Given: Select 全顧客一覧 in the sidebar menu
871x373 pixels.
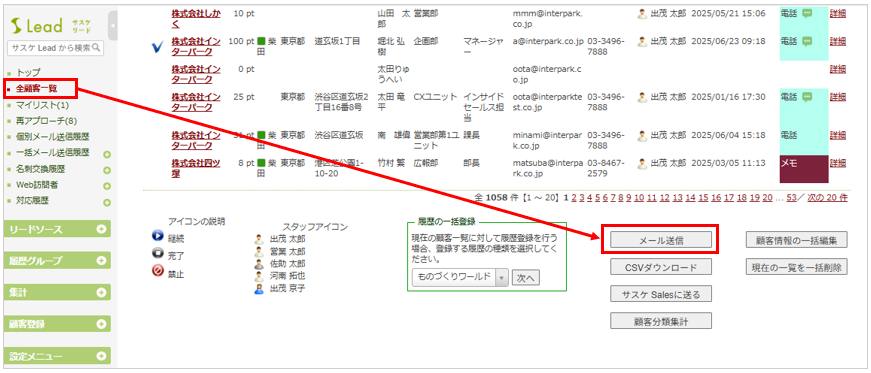Looking at the screenshot, I should pyautogui.click(x=37, y=88).
